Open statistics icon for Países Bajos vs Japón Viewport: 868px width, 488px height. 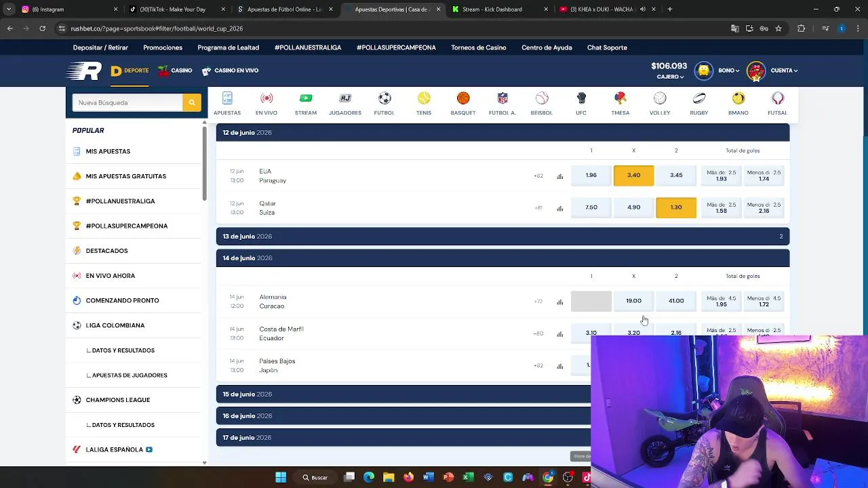[x=560, y=366]
